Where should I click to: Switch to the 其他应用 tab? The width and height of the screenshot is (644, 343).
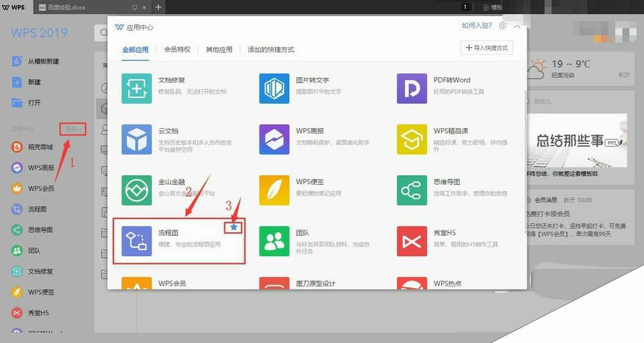219,50
